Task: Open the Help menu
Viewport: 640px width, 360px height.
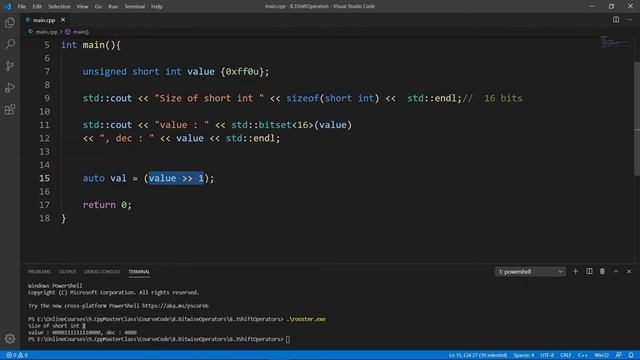Action: coord(157,6)
